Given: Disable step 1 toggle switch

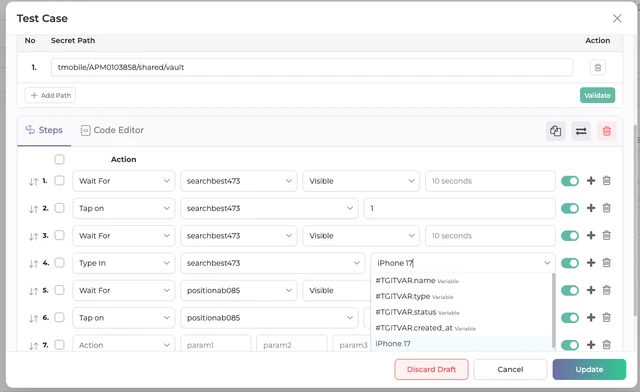Looking at the screenshot, I should [570, 181].
